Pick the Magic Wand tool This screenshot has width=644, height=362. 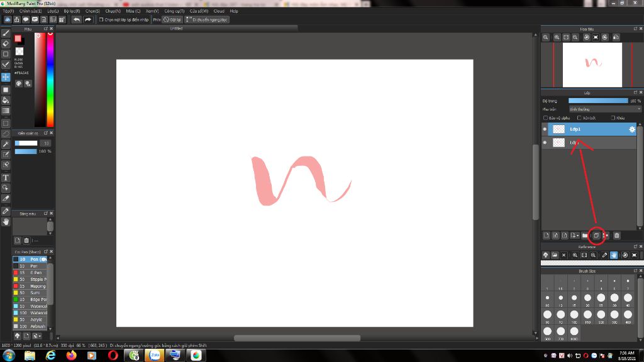(x=6, y=144)
